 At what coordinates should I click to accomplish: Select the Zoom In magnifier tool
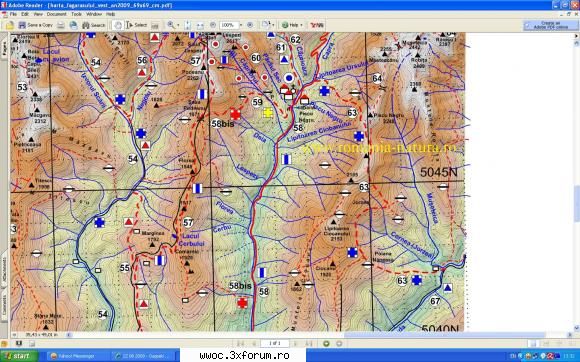click(171, 25)
